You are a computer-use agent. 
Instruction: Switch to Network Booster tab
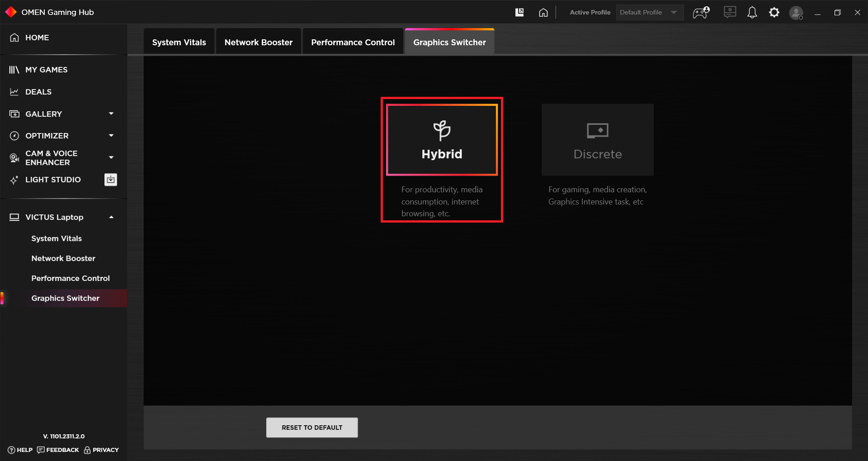pyautogui.click(x=259, y=42)
